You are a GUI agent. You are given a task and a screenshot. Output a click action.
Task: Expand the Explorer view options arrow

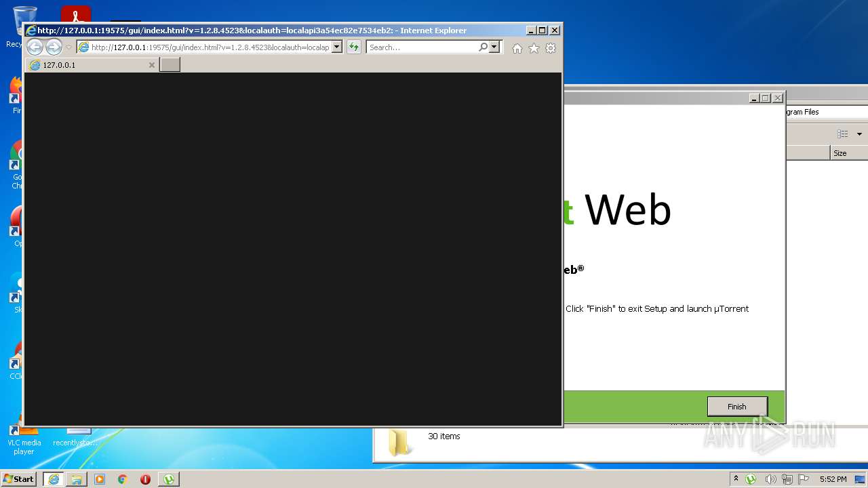[859, 134]
